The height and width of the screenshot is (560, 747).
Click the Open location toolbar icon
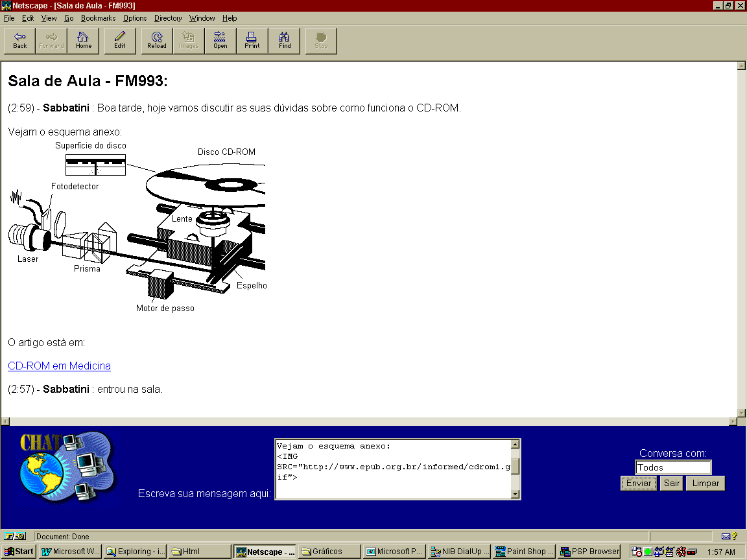[220, 41]
